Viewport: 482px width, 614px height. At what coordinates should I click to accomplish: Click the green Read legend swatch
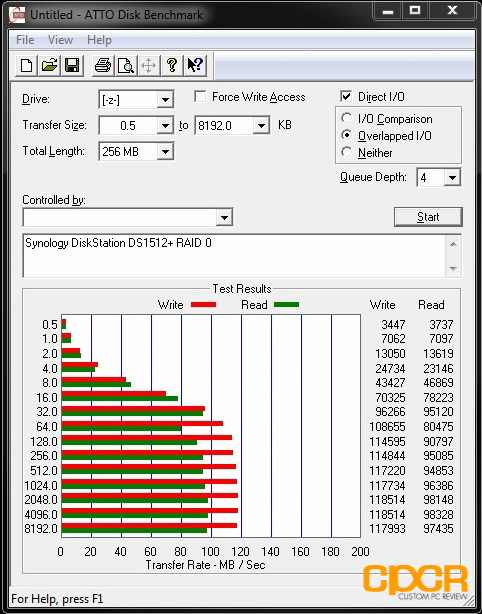[286, 305]
